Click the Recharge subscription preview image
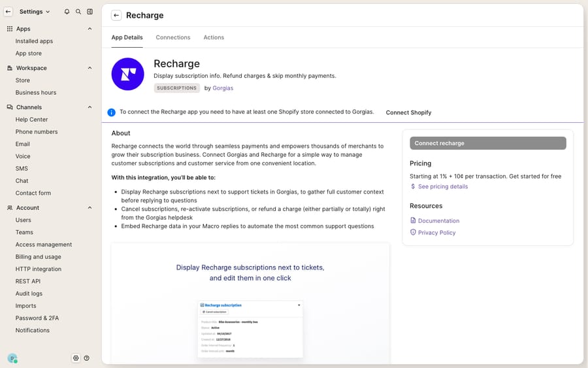 tap(250, 329)
